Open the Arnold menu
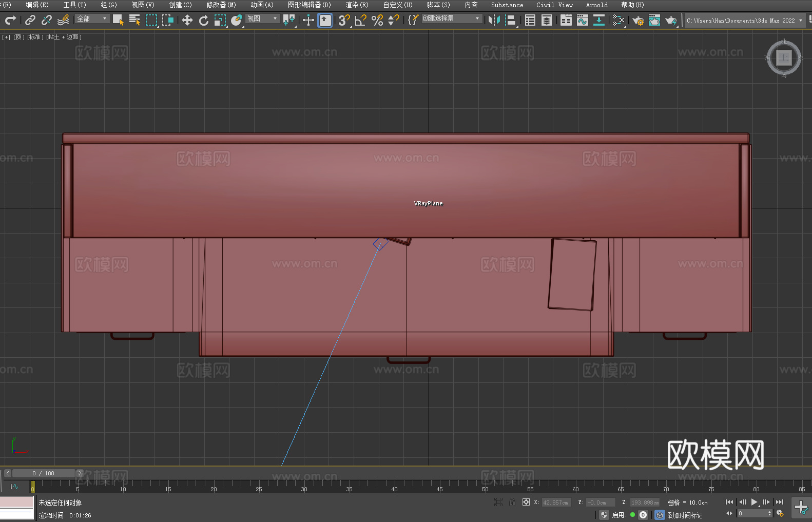Image resolution: width=812 pixels, height=522 pixels. [x=596, y=5]
